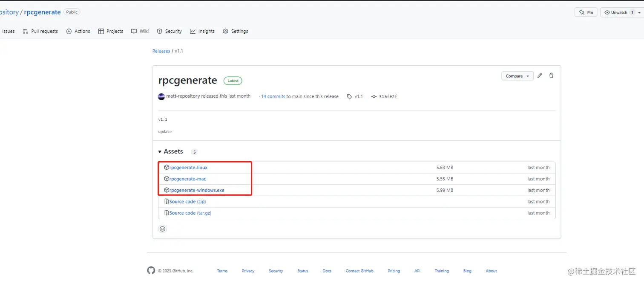Click the commit icon beside 31afe2f
644x284 pixels.
[x=374, y=97]
